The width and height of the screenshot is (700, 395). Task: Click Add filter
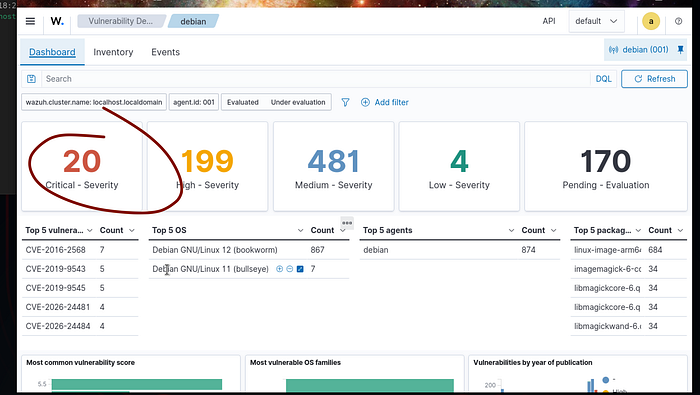coord(385,102)
